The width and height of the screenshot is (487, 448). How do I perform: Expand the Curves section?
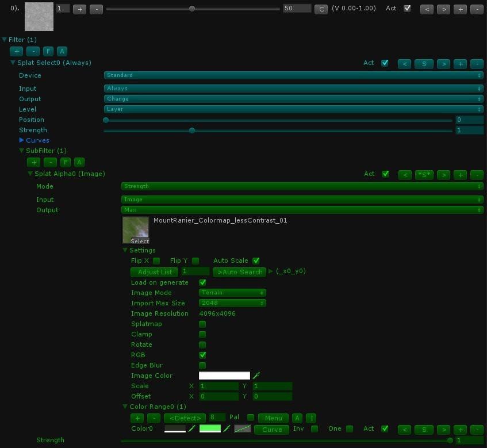point(21,140)
